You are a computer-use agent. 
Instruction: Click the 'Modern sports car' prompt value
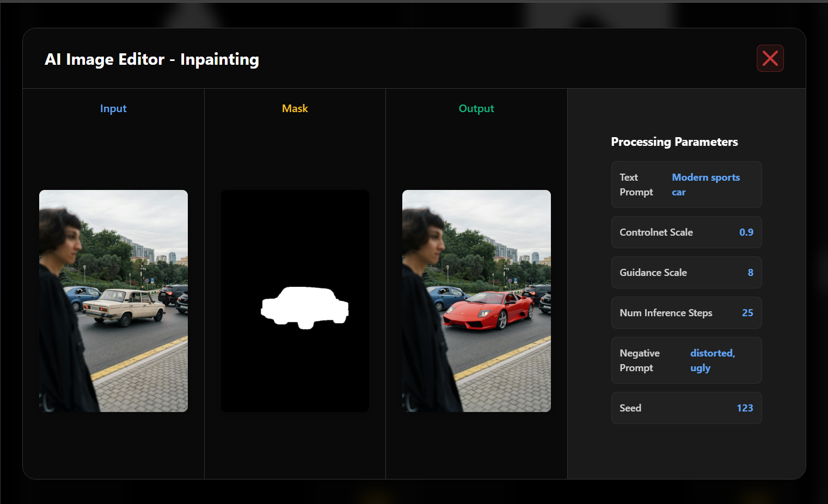pyautogui.click(x=706, y=185)
